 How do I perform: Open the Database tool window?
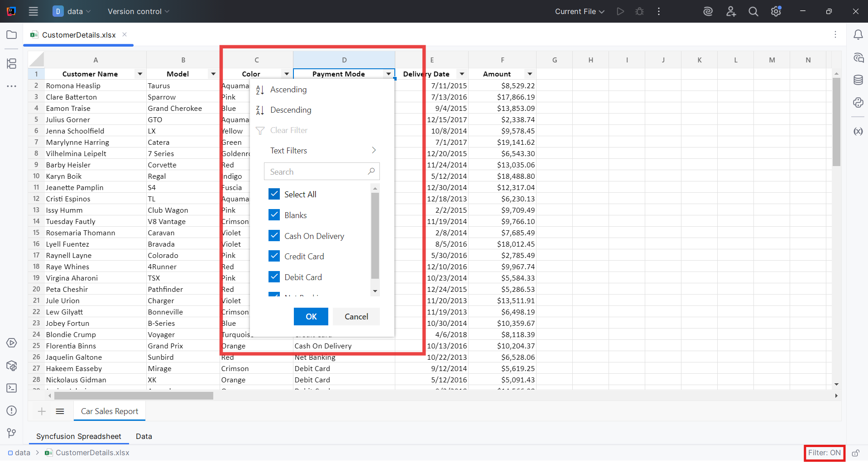pyautogui.click(x=858, y=80)
